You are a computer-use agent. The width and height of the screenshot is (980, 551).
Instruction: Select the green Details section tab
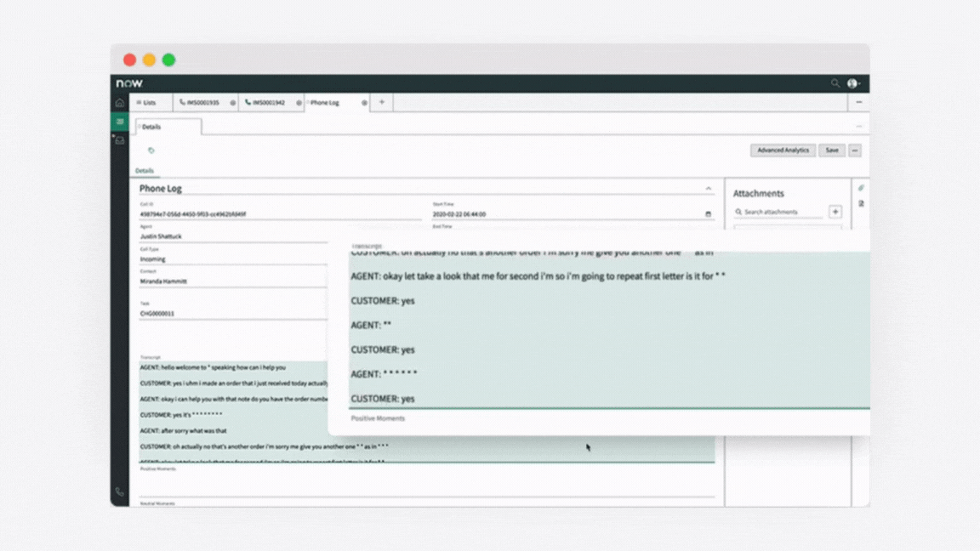coord(145,171)
